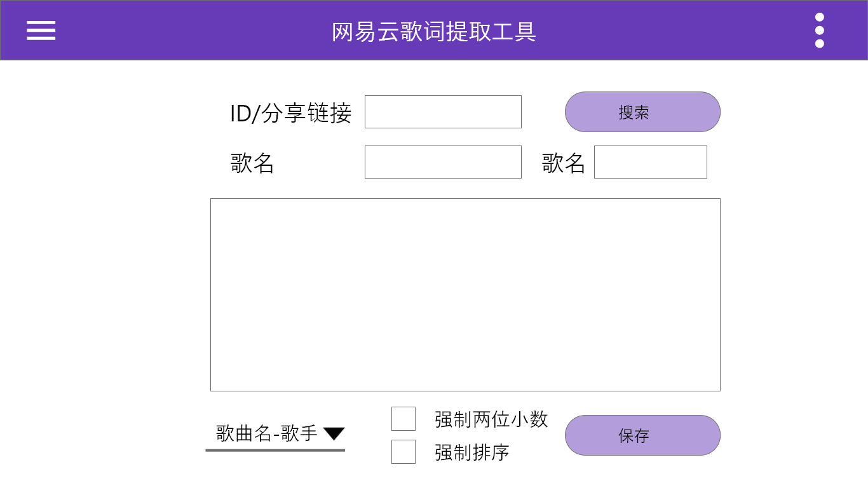
Task: Select the small 歌名 field on right
Action: (x=650, y=162)
